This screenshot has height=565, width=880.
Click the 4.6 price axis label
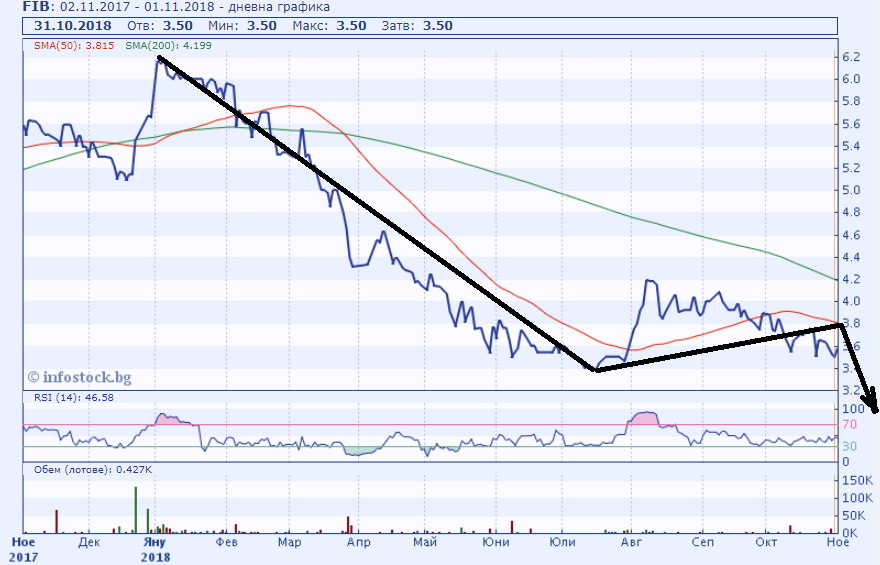851,235
